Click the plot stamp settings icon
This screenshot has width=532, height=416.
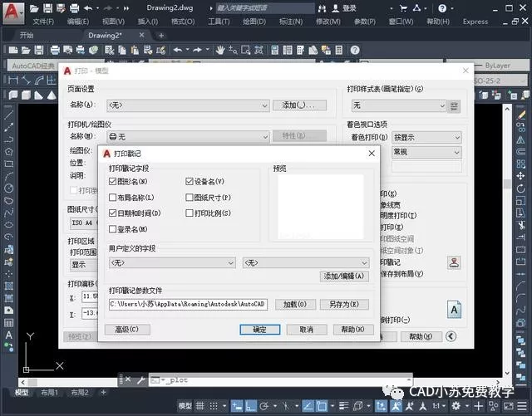454,262
